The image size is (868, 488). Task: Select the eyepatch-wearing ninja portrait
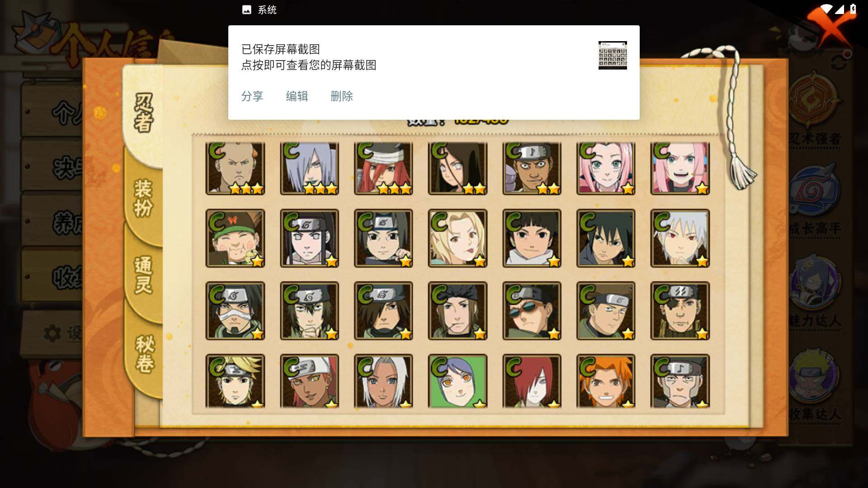(680, 311)
